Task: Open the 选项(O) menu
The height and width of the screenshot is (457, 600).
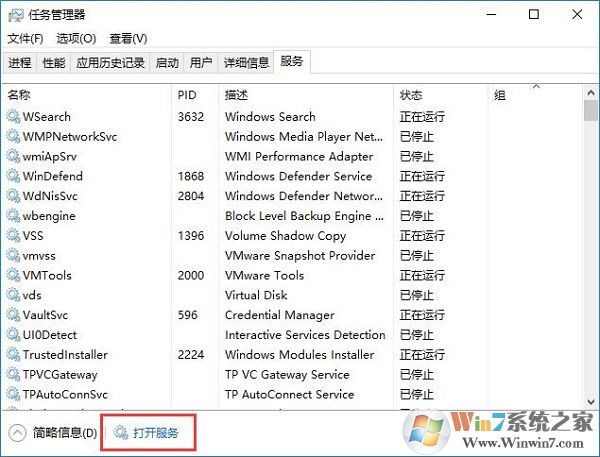Action: (x=76, y=38)
